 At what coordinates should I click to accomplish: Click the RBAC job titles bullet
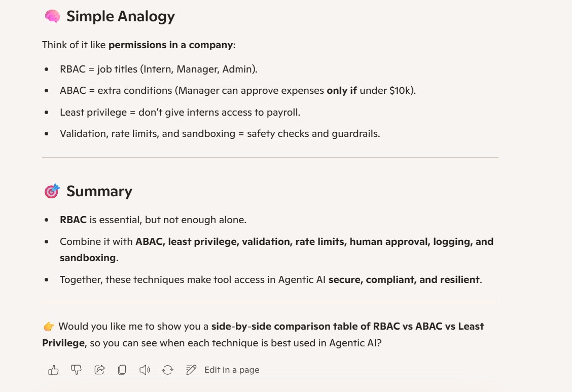159,69
